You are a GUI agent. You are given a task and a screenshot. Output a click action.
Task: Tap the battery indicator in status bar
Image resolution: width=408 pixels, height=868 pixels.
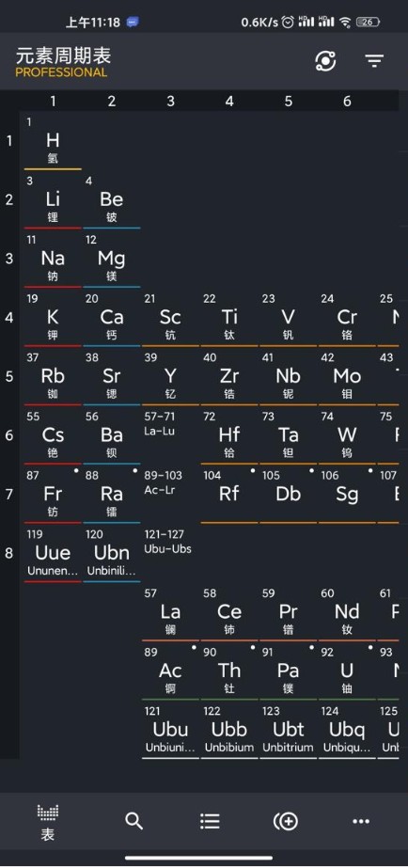(369, 23)
